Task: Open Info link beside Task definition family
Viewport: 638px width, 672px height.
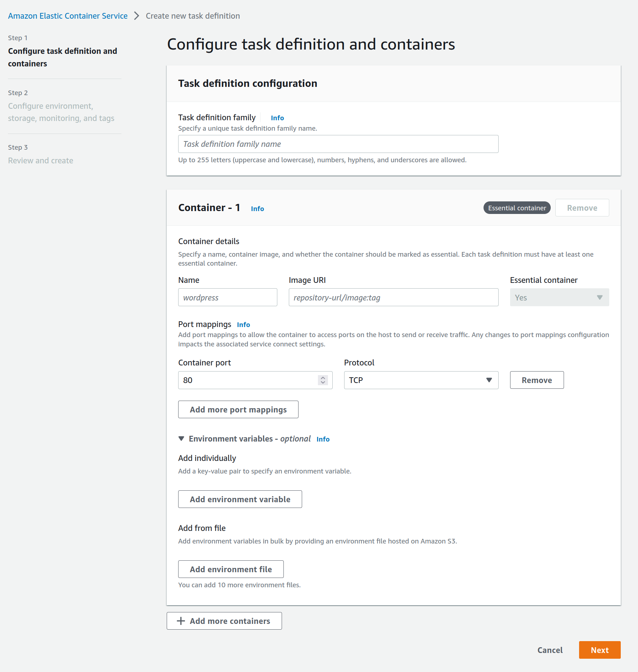Action: point(277,118)
